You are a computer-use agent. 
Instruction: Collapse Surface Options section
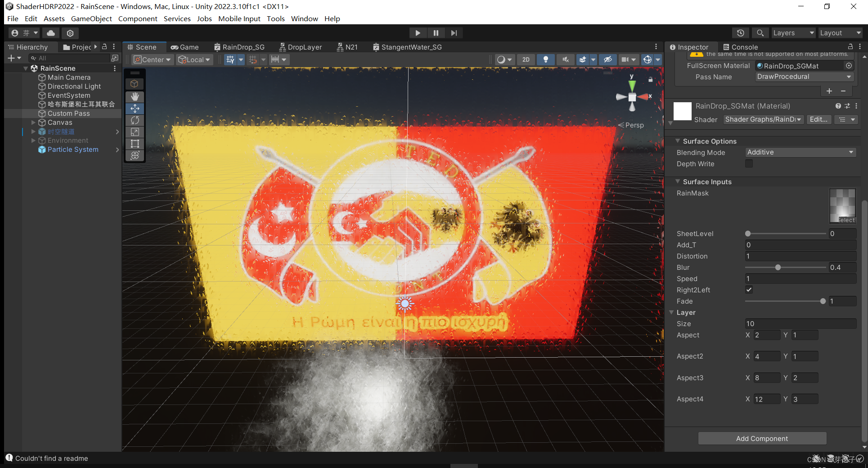[x=678, y=141]
